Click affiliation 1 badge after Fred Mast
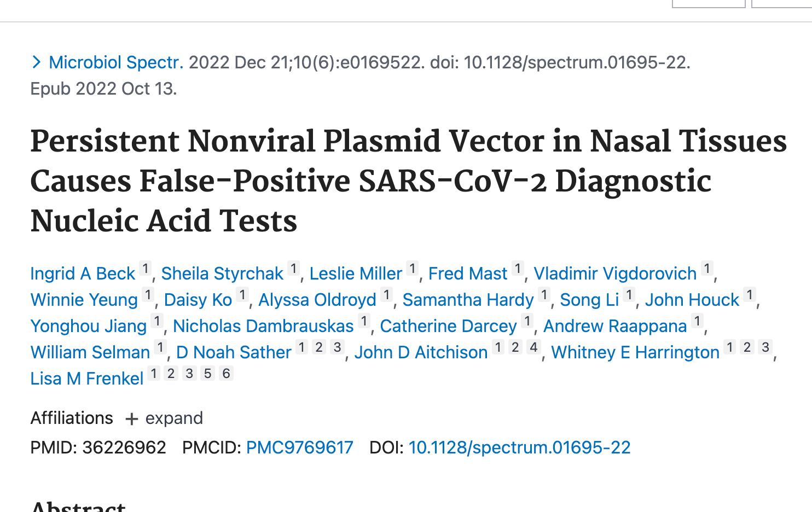The width and height of the screenshot is (812, 512). tap(518, 269)
